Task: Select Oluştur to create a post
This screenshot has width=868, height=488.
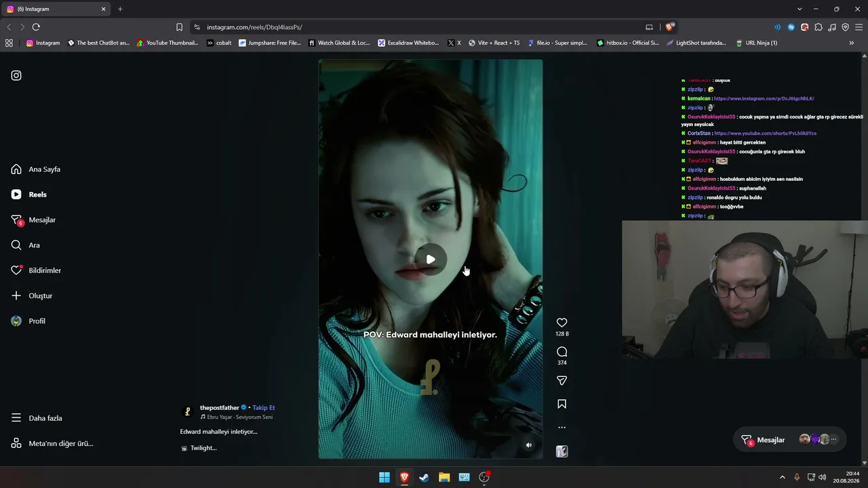Action: click(x=32, y=296)
